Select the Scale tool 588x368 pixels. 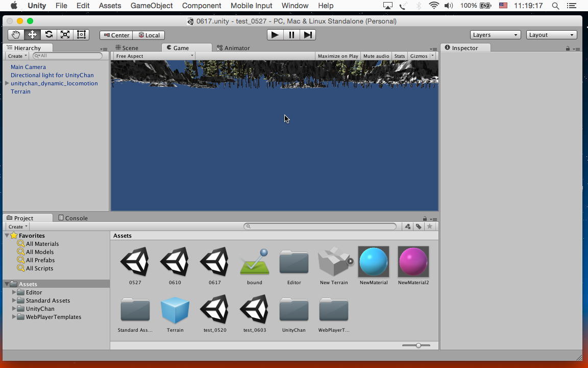65,35
